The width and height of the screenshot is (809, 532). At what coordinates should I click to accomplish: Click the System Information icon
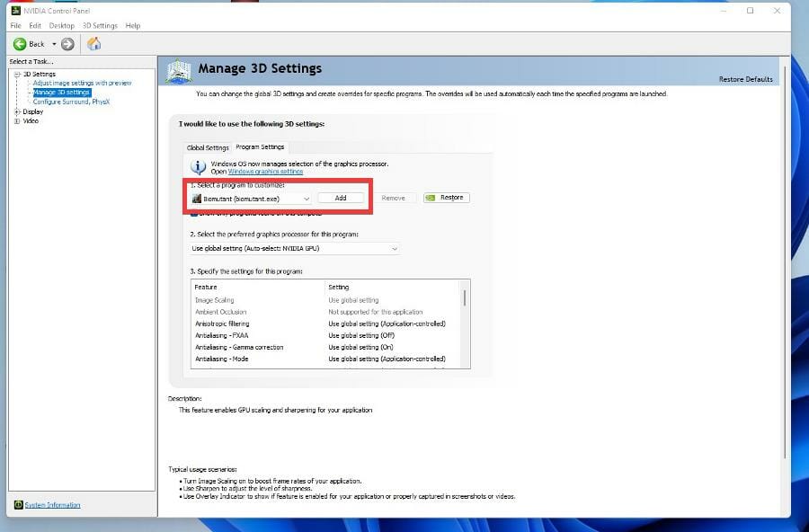(x=18, y=505)
